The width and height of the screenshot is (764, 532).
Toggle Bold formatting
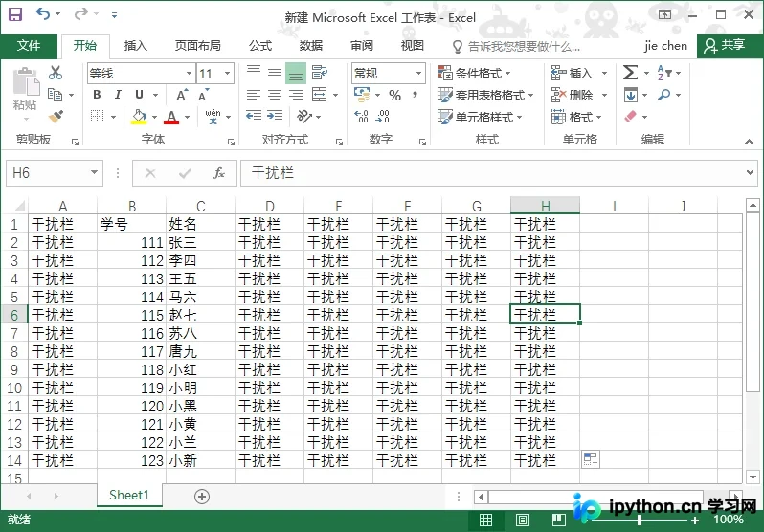(97, 95)
